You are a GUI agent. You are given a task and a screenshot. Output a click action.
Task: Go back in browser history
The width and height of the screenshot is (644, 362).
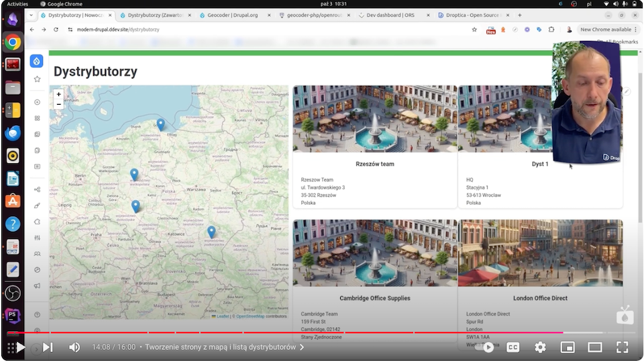(32, 30)
